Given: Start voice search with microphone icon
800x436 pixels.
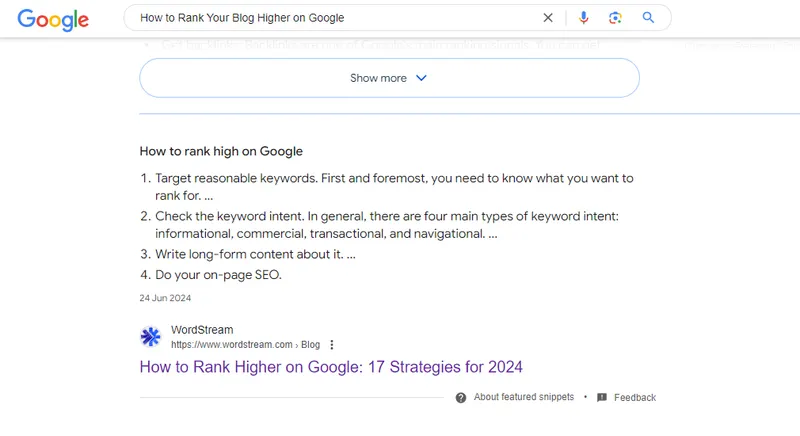Looking at the screenshot, I should pos(583,18).
